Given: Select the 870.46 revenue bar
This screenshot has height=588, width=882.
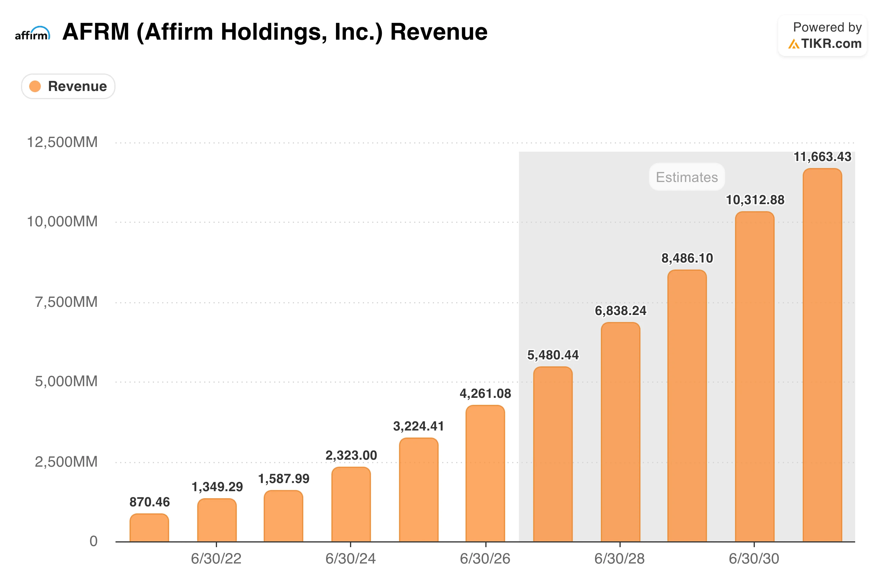Looking at the screenshot, I should pos(149,528).
